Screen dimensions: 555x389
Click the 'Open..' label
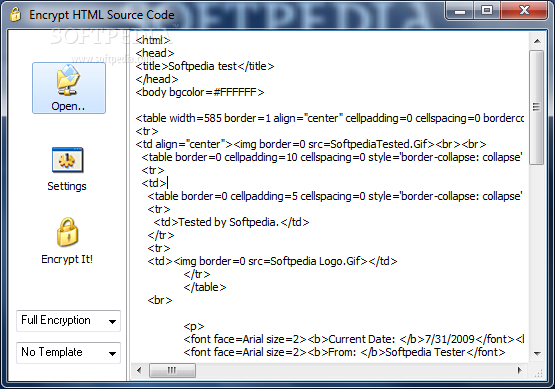click(x=68, y=106)
